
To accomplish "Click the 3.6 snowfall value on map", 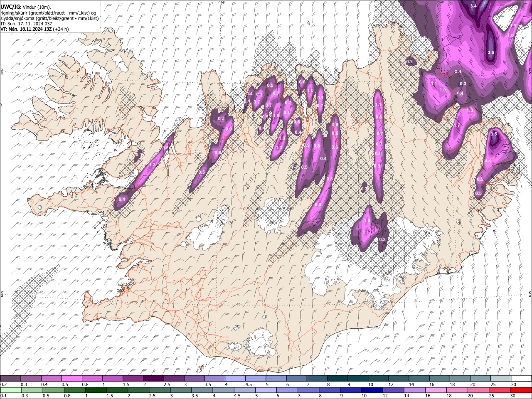I will point(490,52).
